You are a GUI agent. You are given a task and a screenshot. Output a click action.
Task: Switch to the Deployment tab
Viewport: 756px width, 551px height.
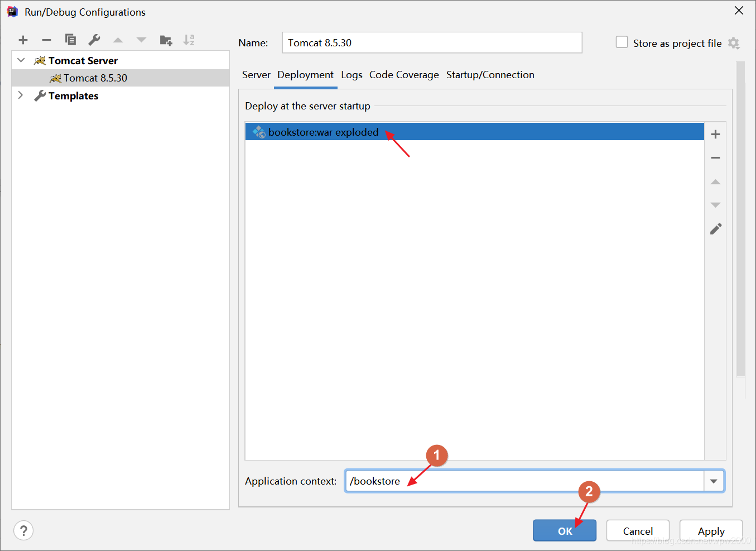click(305, 75)
